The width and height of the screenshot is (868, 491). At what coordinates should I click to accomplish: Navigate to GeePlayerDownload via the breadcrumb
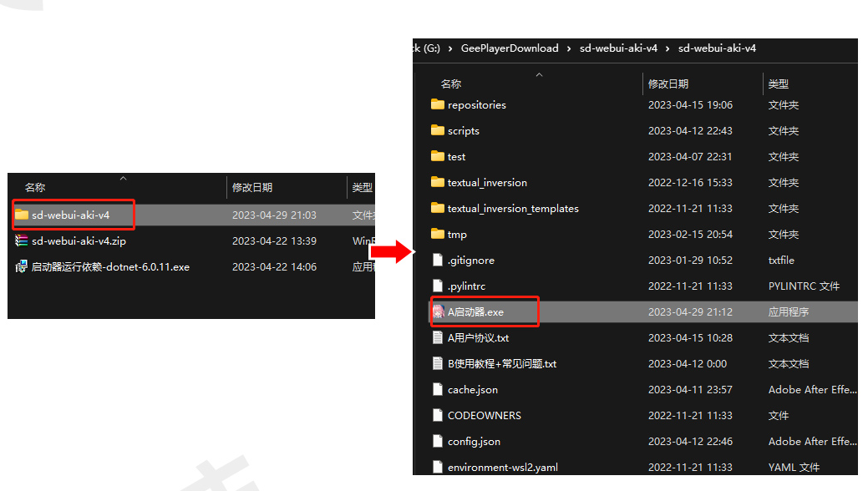click(510, 48)
